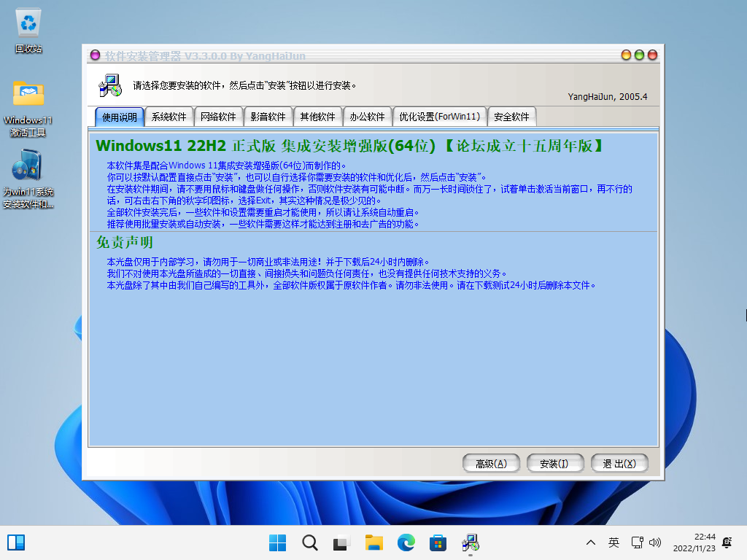Image resolution: width=747 pixels, height=560 pixels.
Task: Open taskbar Search magnifier icon
Action: [x=309, y=542]
